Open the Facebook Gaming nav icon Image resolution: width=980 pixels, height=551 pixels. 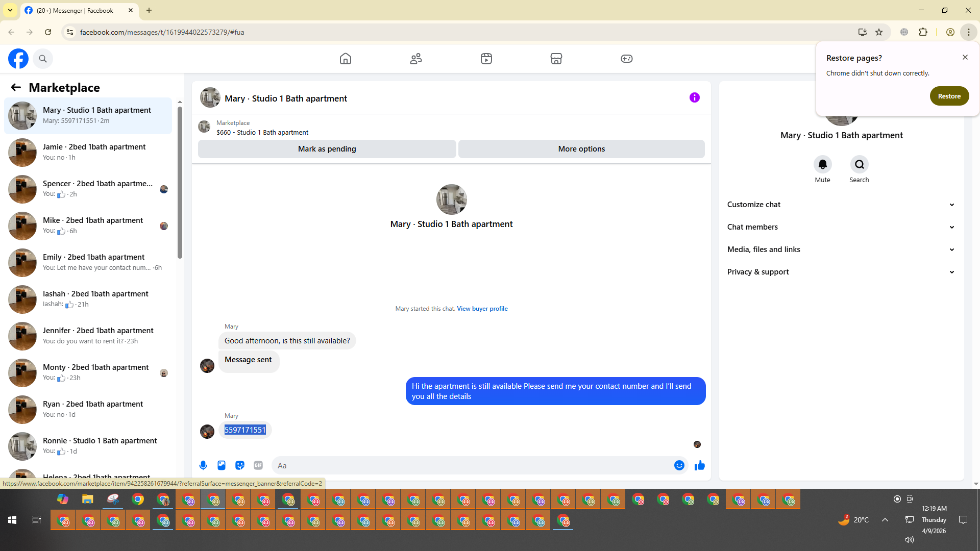pos(626,59)
